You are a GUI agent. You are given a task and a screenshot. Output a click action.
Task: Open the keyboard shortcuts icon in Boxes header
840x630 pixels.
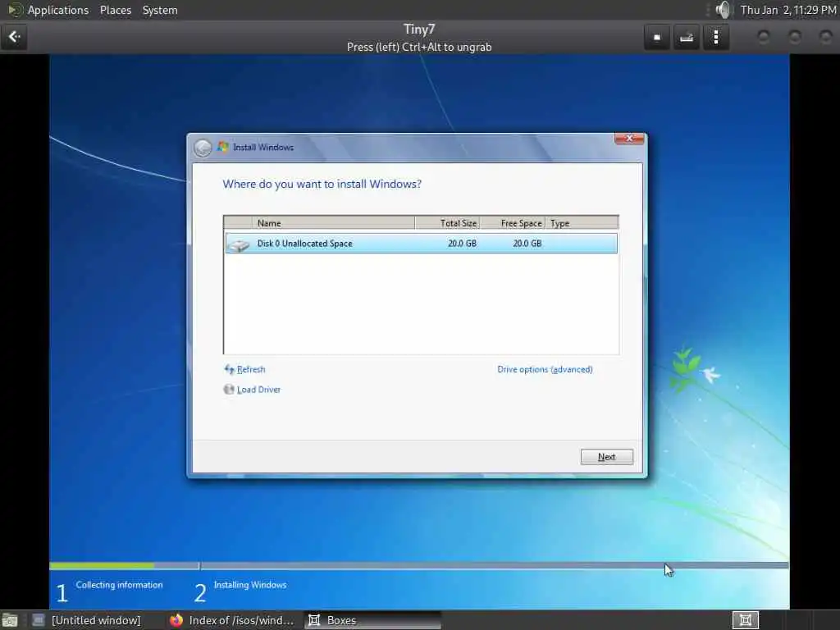[687, 37]
